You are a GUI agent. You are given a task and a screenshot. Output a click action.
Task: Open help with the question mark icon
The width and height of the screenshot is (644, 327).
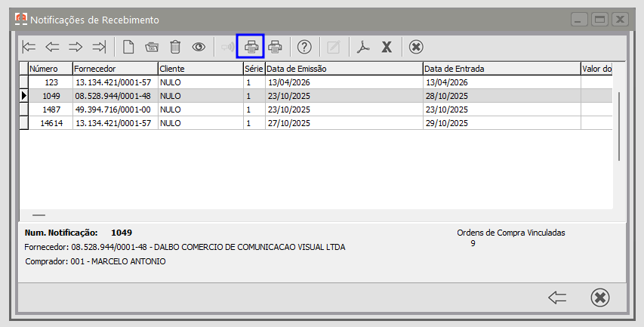[304, 47]
